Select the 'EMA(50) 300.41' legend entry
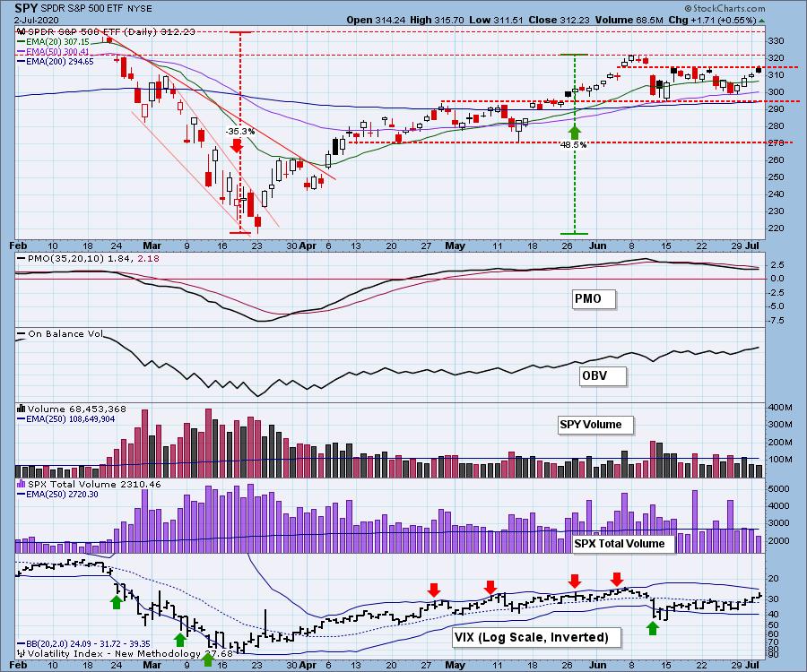 (x=57, y=52)
